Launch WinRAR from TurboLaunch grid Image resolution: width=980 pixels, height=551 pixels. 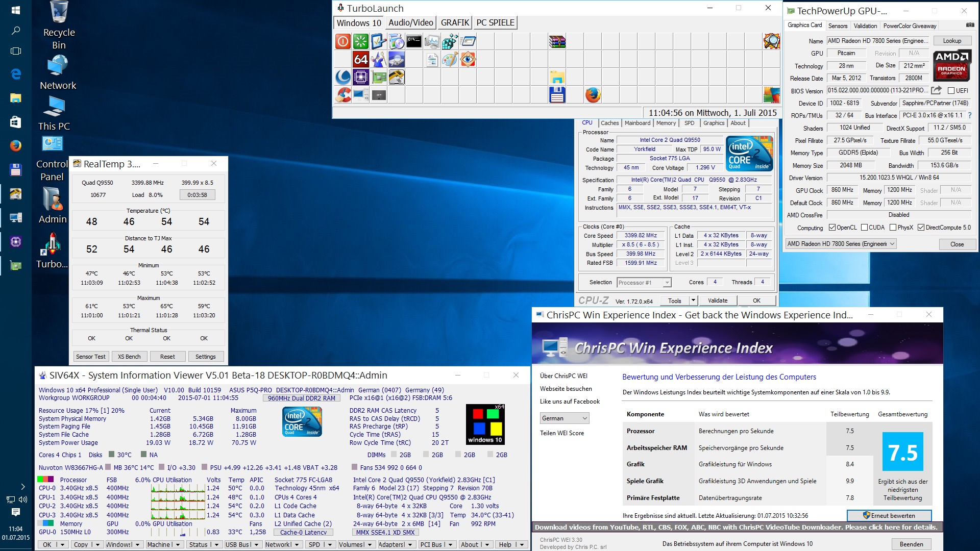pos(557,41)
